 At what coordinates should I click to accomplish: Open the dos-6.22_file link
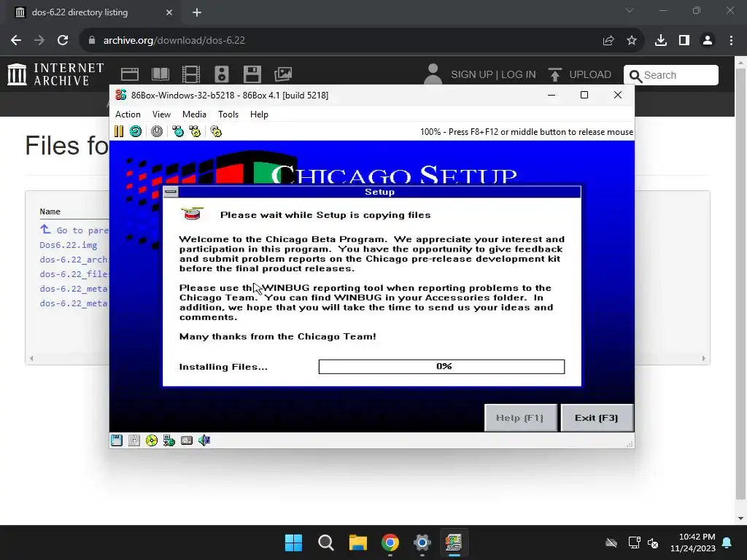[74, 274]
